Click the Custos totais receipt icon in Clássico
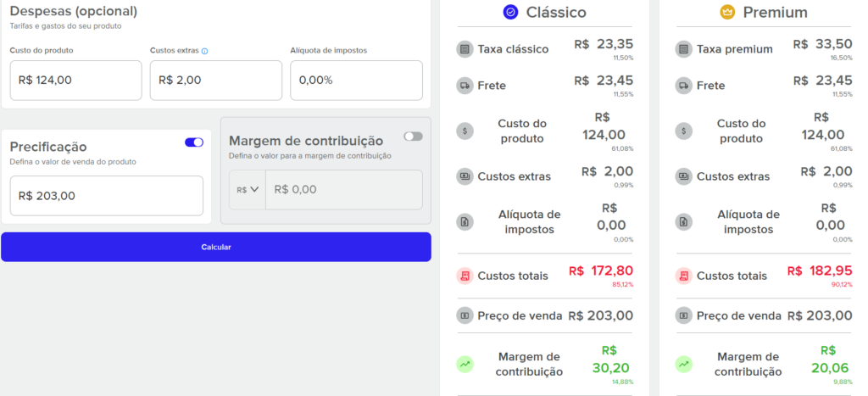Image resolution: width=868 pixels, height=396 pixels. click(465, 276)
